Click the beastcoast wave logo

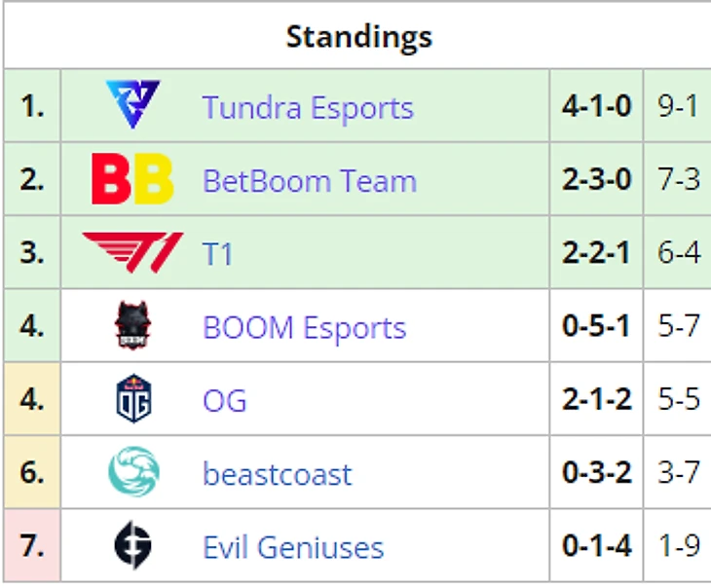[x=133, y=473]
